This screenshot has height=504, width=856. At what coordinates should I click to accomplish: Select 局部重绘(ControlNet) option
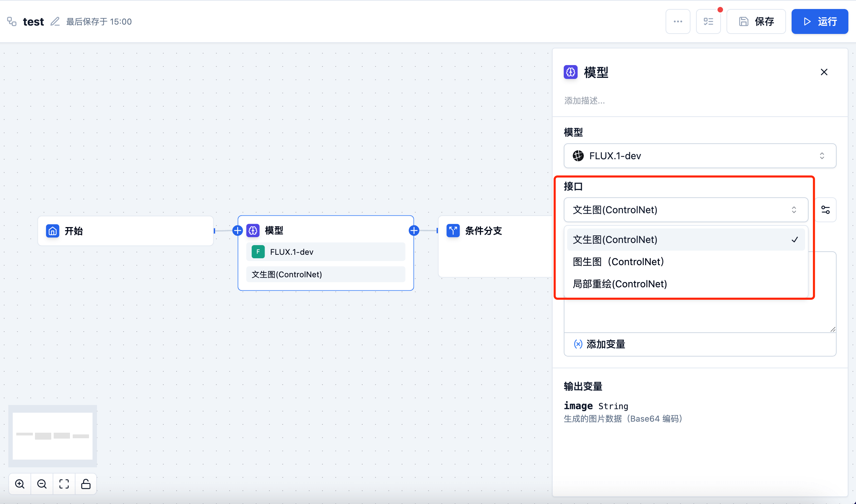pyautogui.click(x=620, y=284)
